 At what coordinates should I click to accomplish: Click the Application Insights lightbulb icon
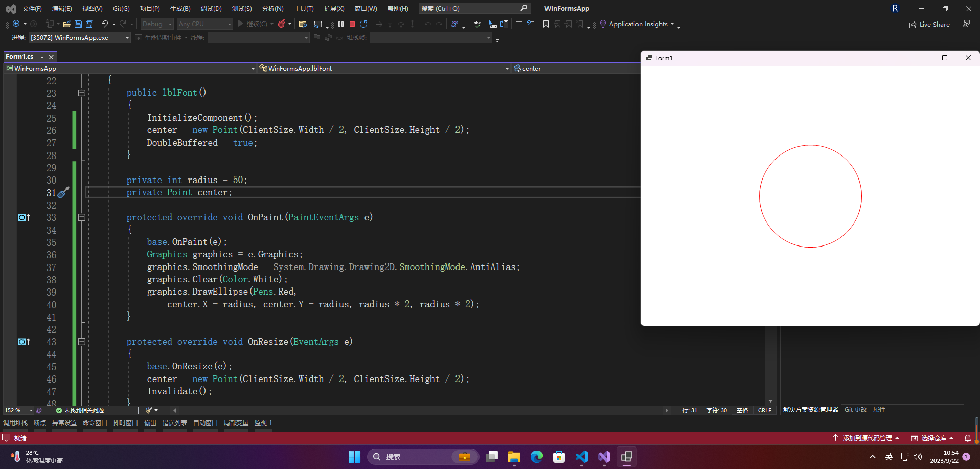point(603,24)
